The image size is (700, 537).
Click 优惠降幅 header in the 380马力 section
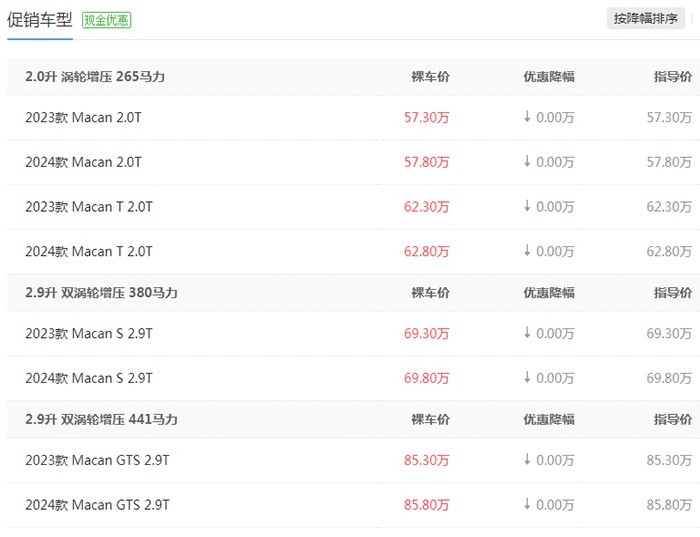(x=549, y=293)
